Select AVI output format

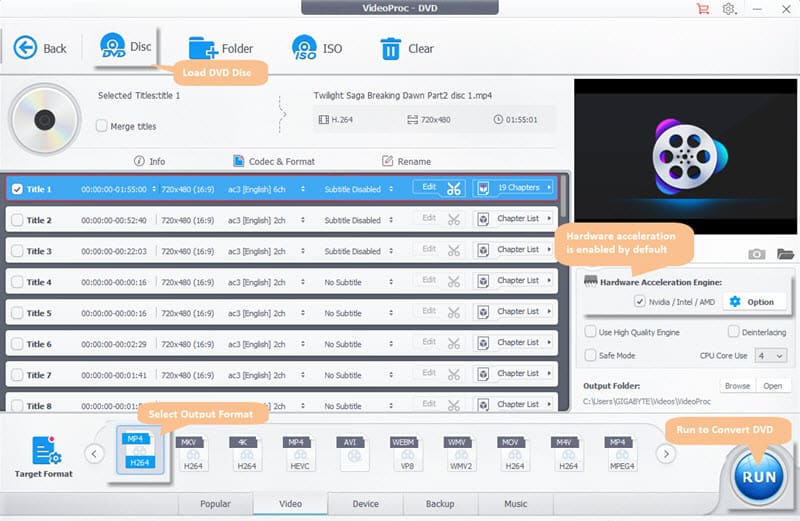(x=354, y=453)
